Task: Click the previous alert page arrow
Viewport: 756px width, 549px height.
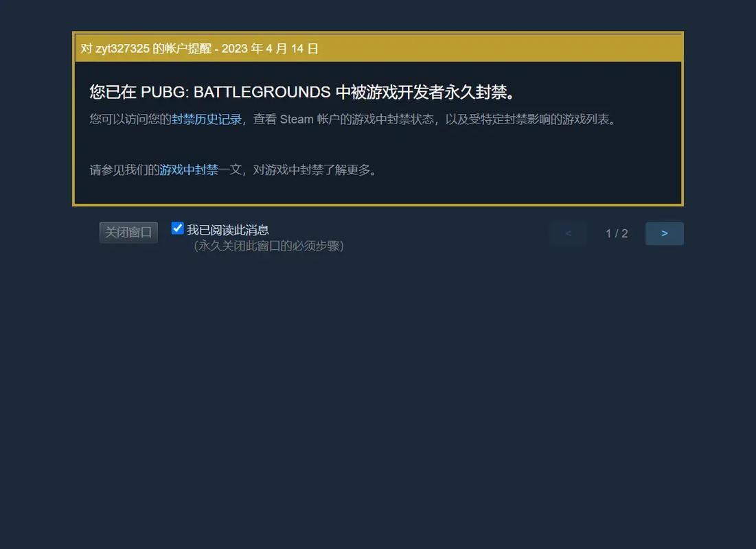Action: coord(569,233)
